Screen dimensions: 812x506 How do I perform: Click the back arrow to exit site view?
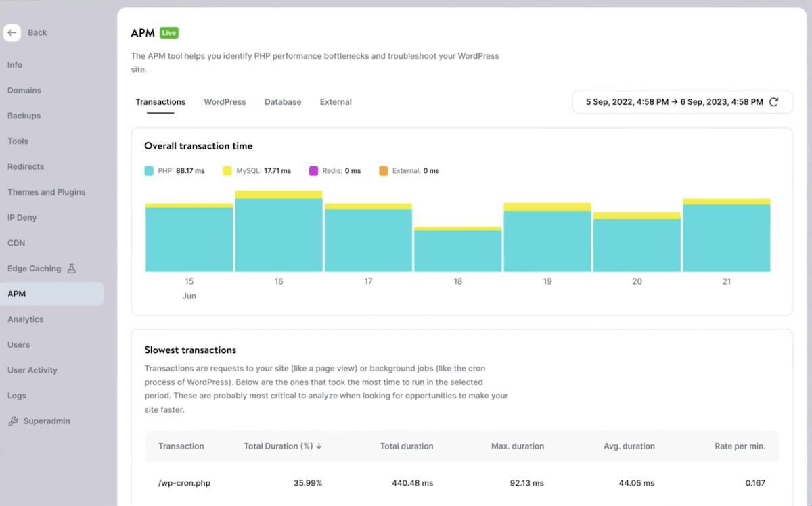[x=12, y=32]
